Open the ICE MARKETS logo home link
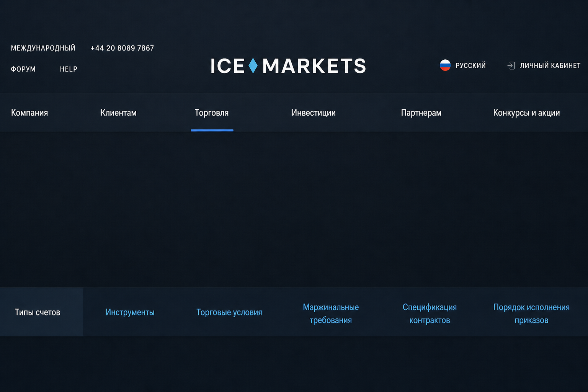This screenshot has width=588, height=392. [x=288, y=66]
